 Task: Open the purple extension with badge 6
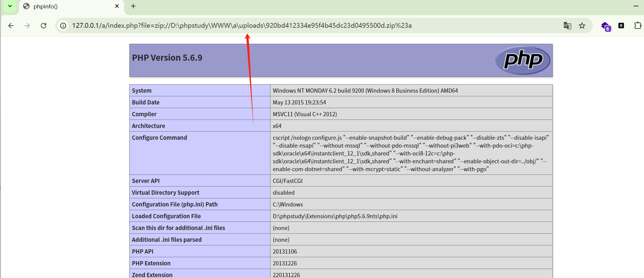click(x=606, y=27)
